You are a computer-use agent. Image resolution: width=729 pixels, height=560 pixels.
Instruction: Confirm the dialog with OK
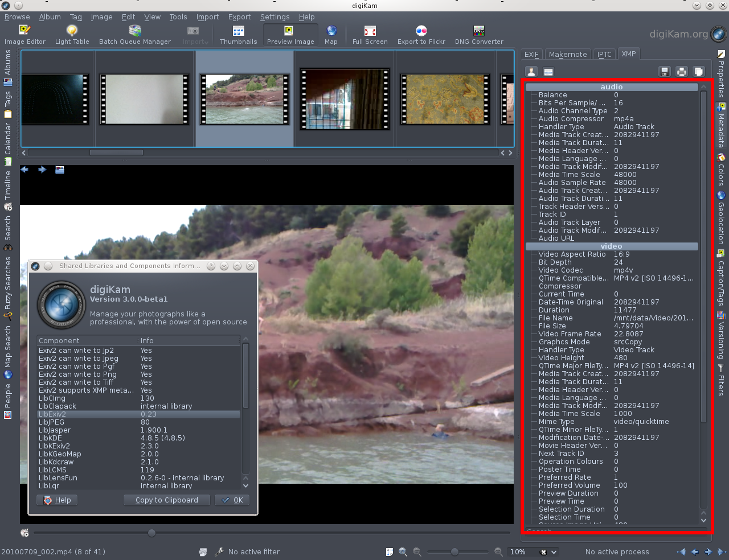click(232, 500)
